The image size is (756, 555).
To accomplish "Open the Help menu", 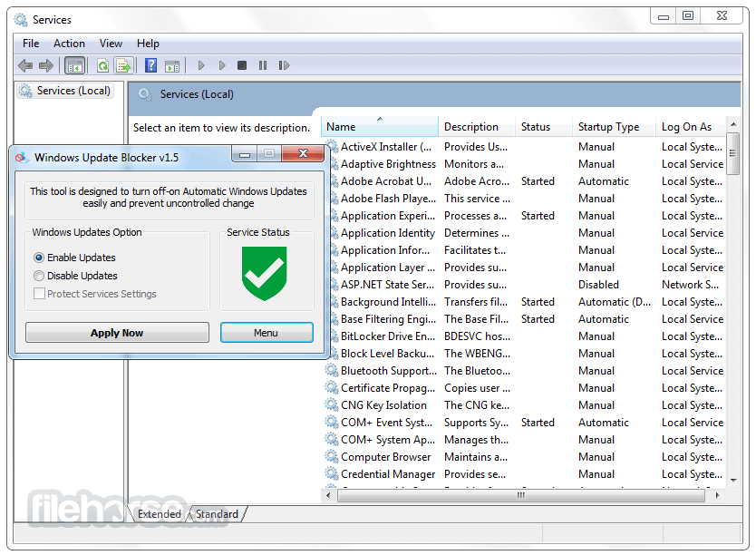I will (148, 44).
